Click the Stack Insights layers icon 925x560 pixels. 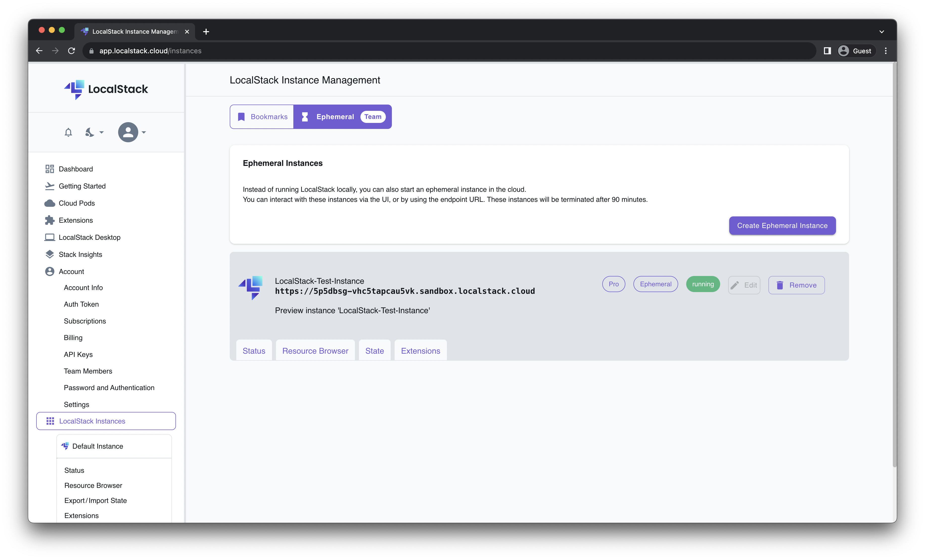point(50,254)
